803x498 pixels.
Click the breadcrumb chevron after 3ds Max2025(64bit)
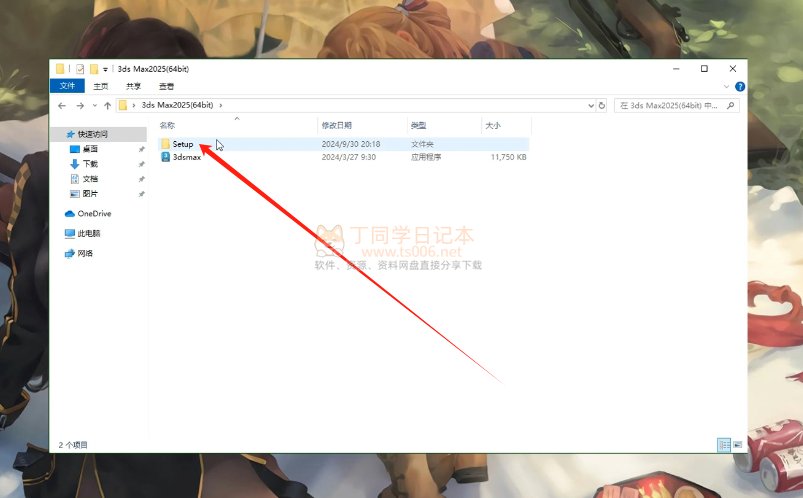221,106
